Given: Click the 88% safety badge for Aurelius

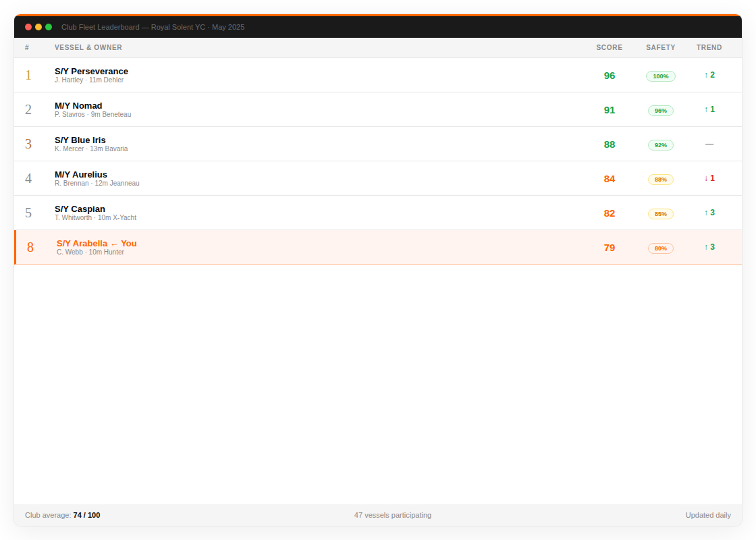Looking at the screenshot, I should pos(660,179).
